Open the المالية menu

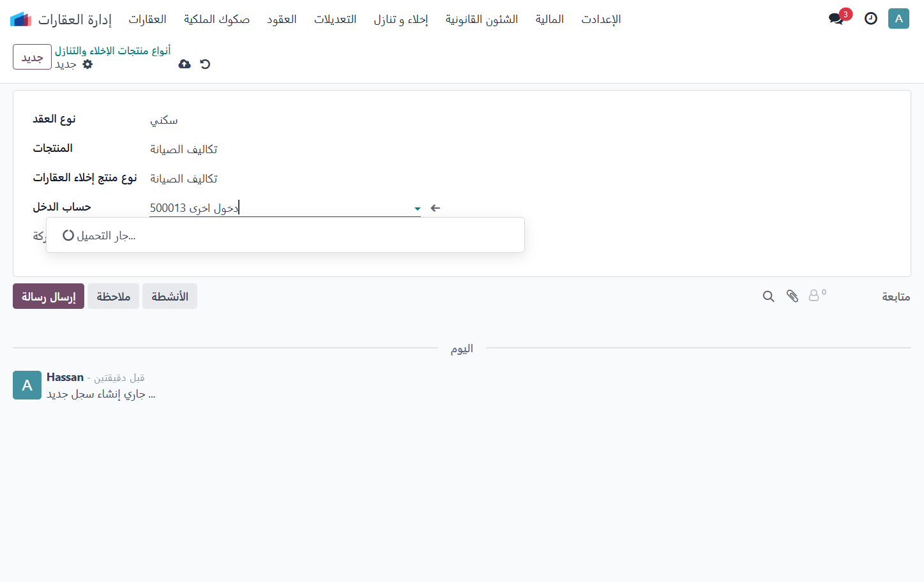pyautogui.click(x=550, y=19)
